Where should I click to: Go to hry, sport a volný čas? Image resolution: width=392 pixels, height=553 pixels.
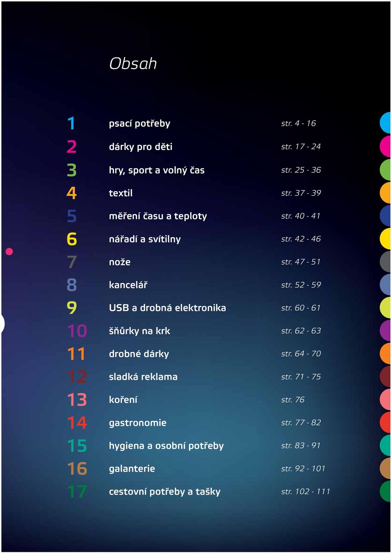click(x=156, y=170)
